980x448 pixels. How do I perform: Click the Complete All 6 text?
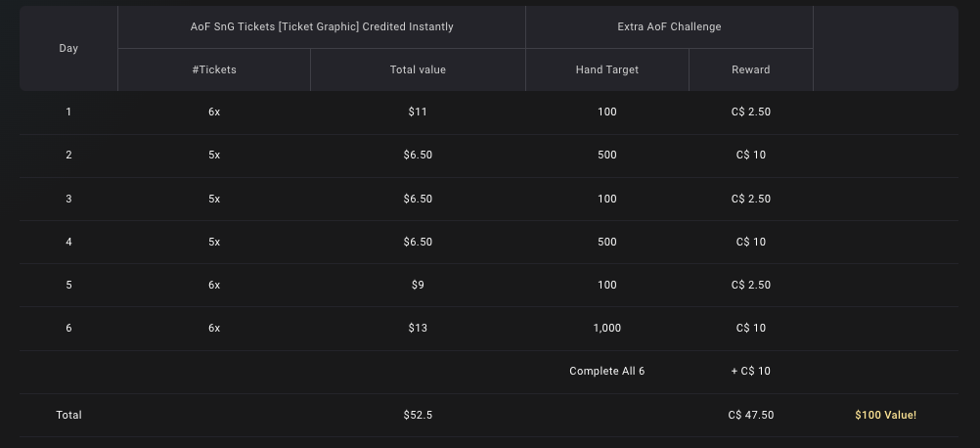pyautogui.click(x=606, y=371)
